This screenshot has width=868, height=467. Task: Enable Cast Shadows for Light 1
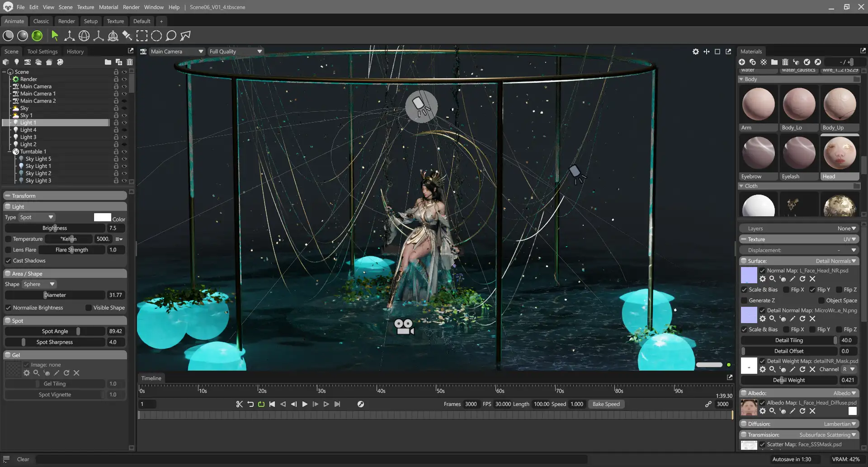click(8, 261)
